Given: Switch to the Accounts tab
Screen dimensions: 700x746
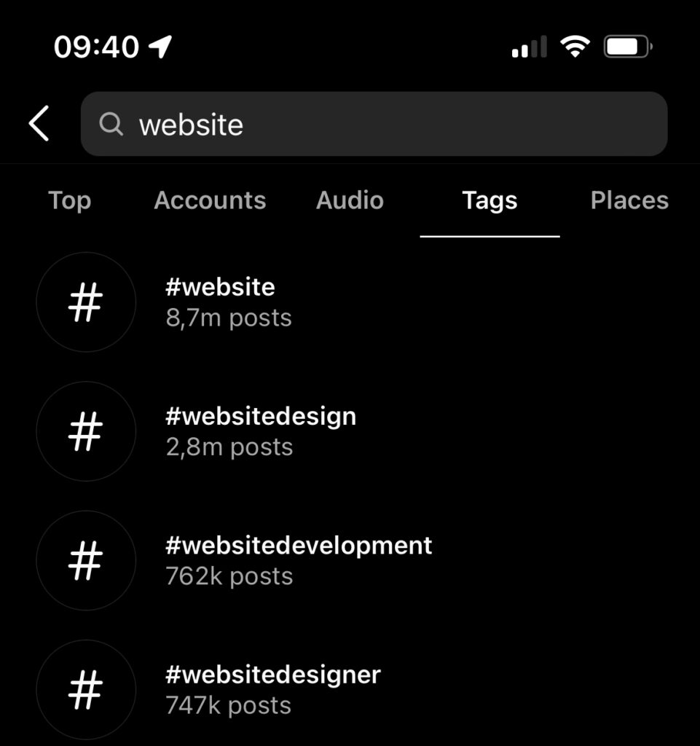Looking at the screenshot, I should tap(210, 200).
